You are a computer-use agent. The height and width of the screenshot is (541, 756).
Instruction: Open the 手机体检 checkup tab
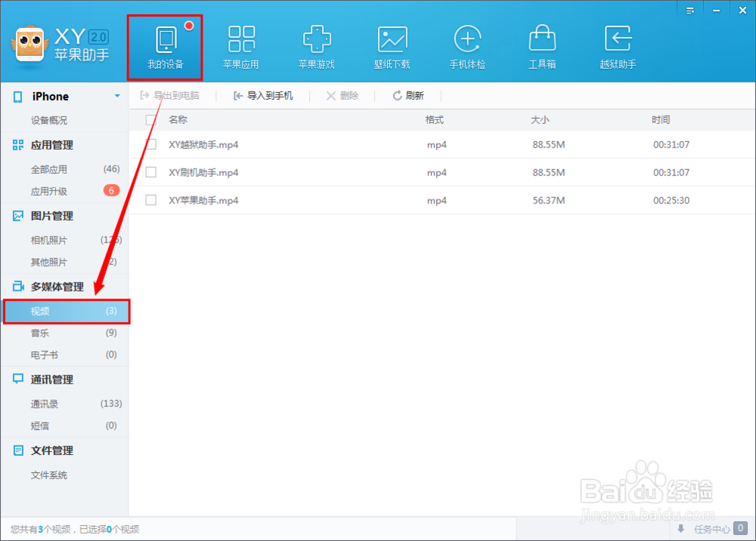[x=467, y=48]
